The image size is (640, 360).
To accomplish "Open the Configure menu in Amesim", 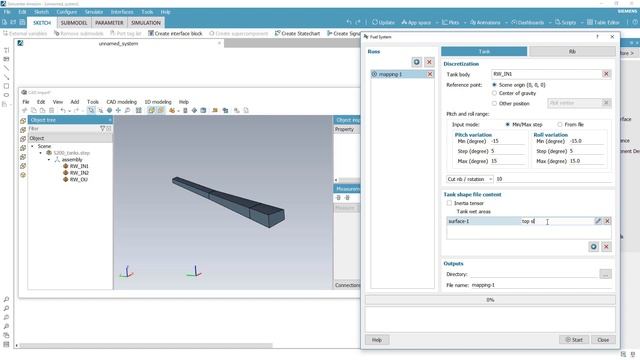I will tap(67, 12).
